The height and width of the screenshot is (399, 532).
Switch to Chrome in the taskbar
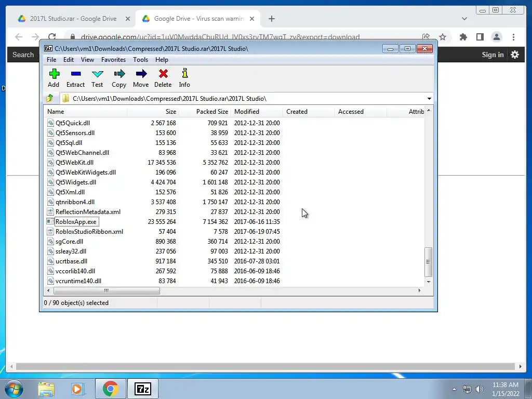pos(110,389)
